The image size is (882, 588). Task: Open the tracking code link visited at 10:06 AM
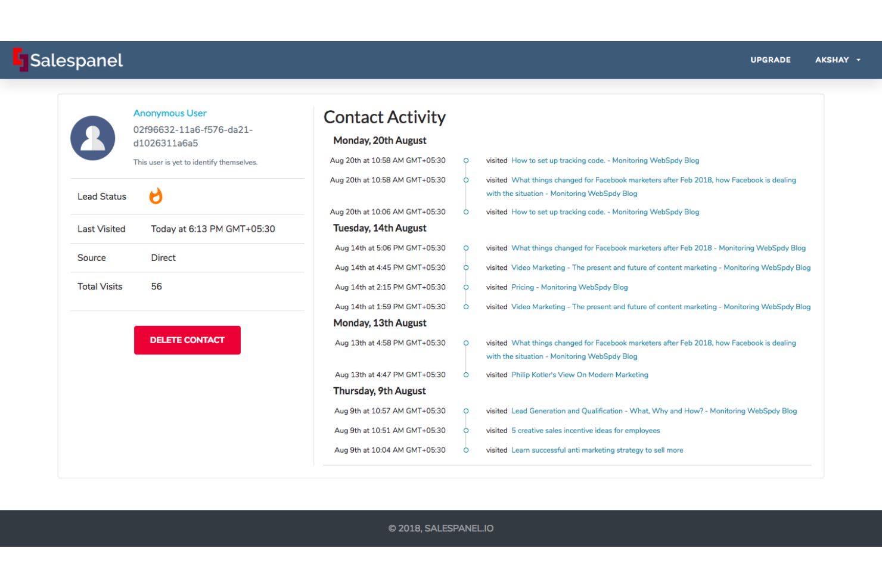click(x=605, y=212)
